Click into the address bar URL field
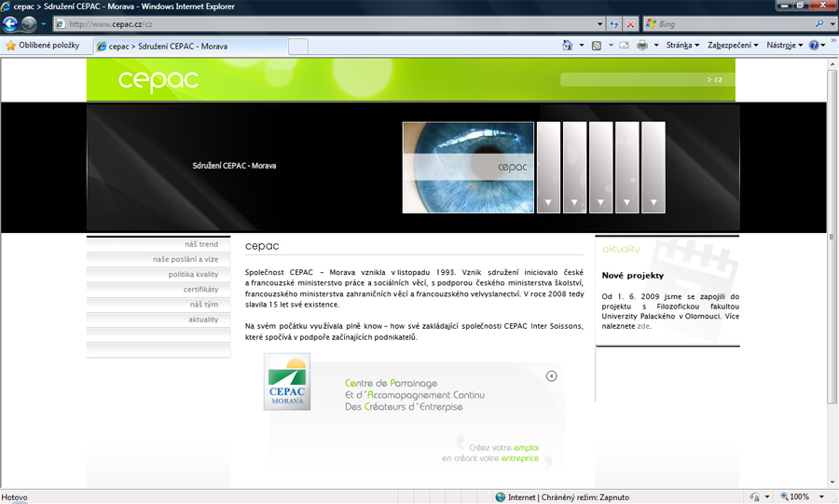 pos(326,23)
